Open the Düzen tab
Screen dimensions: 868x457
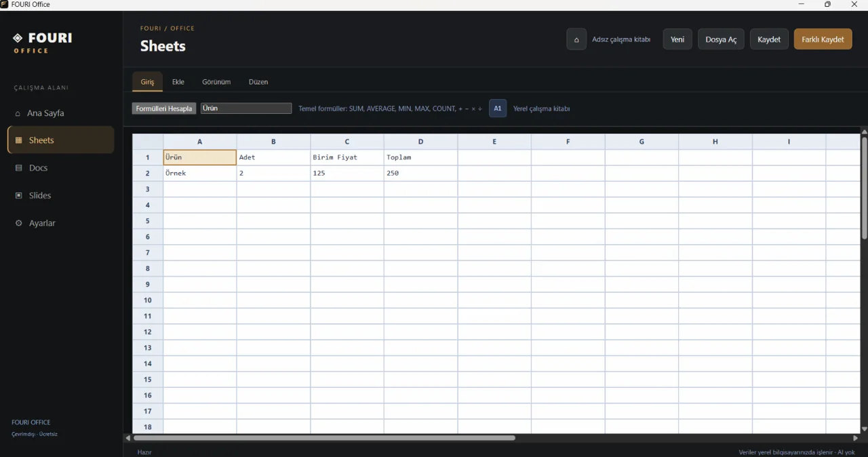point(258,82)
